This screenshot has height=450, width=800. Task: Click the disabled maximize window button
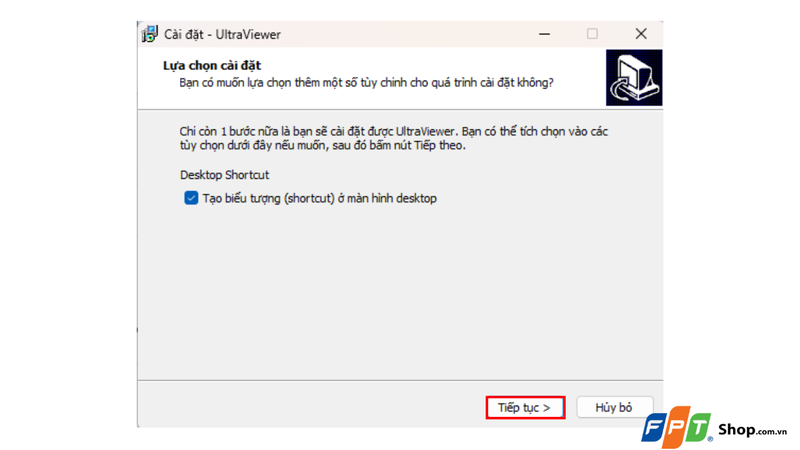point(592,34)
